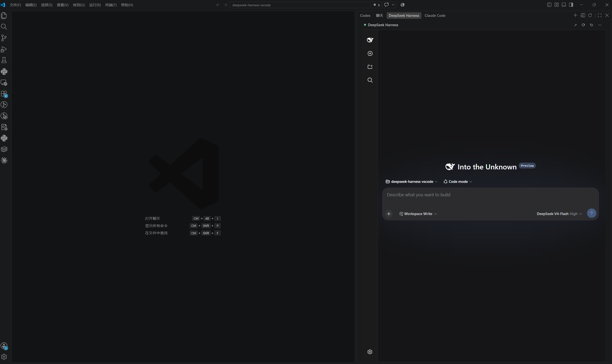Viewport: 612px width, 364px height.
Task: Open the Search view in activity bar
Action: tap(4, 26)
